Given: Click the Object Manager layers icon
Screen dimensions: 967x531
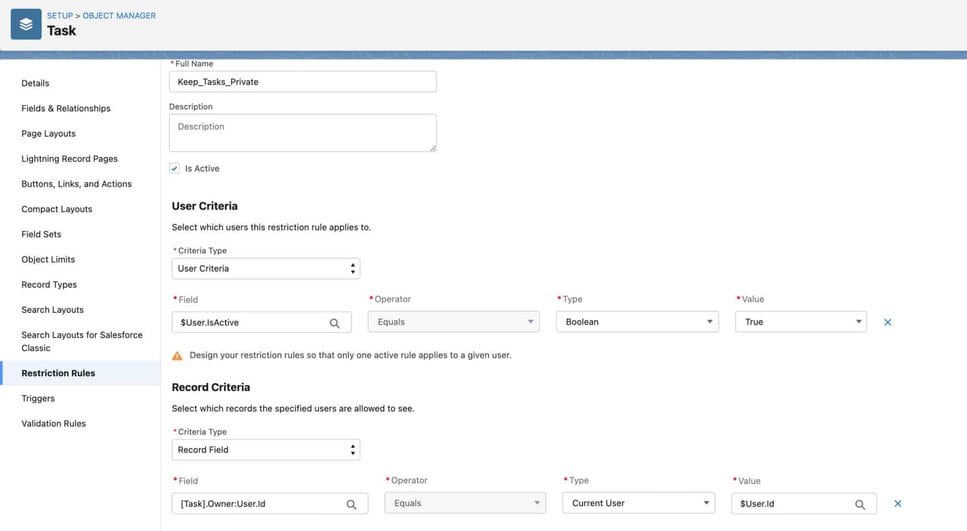Looking at the screenshot, I should [25, 24].
